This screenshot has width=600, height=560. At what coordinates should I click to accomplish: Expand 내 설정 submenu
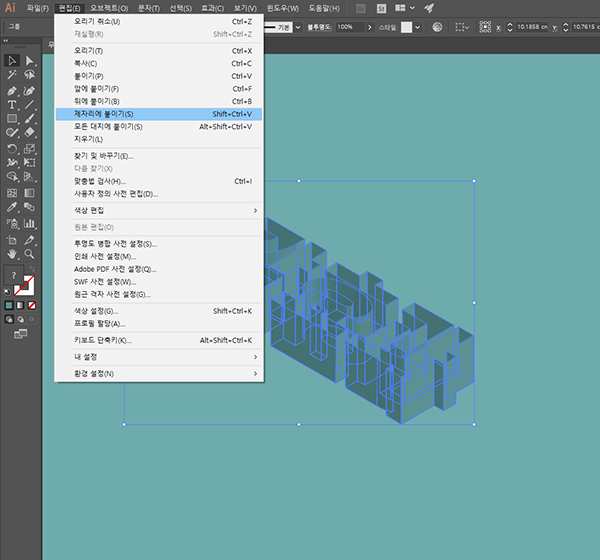[159, 357]
